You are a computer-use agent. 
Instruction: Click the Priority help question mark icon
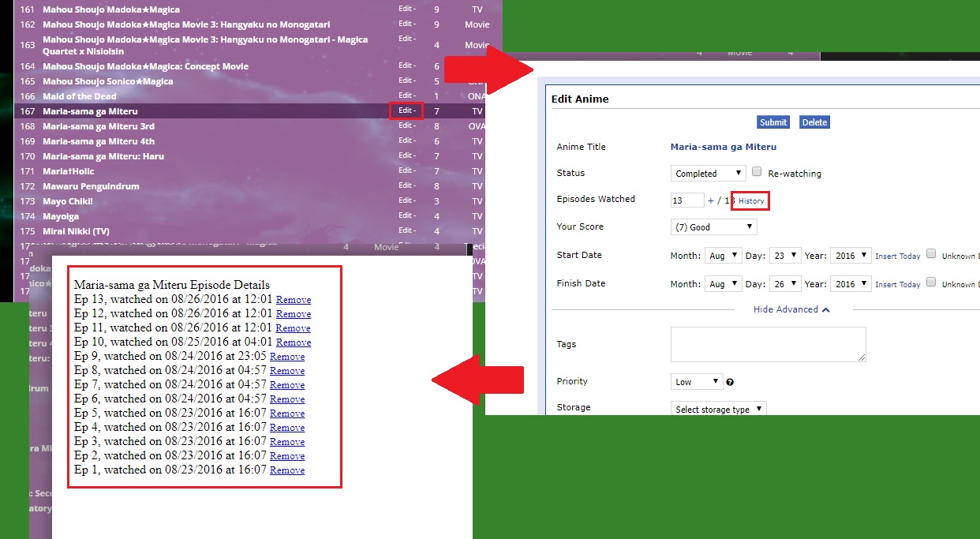pos(730,382)
